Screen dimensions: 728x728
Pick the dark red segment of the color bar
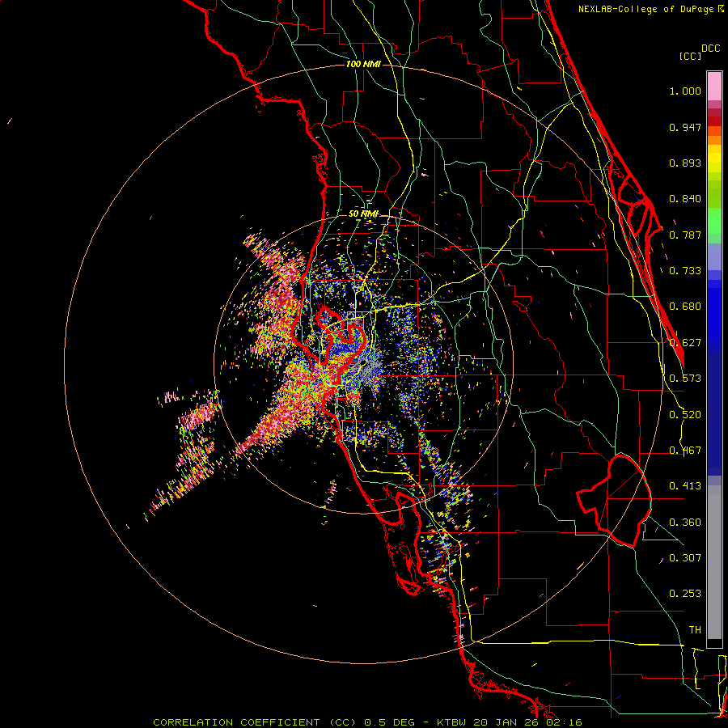(x=714, y=121)
